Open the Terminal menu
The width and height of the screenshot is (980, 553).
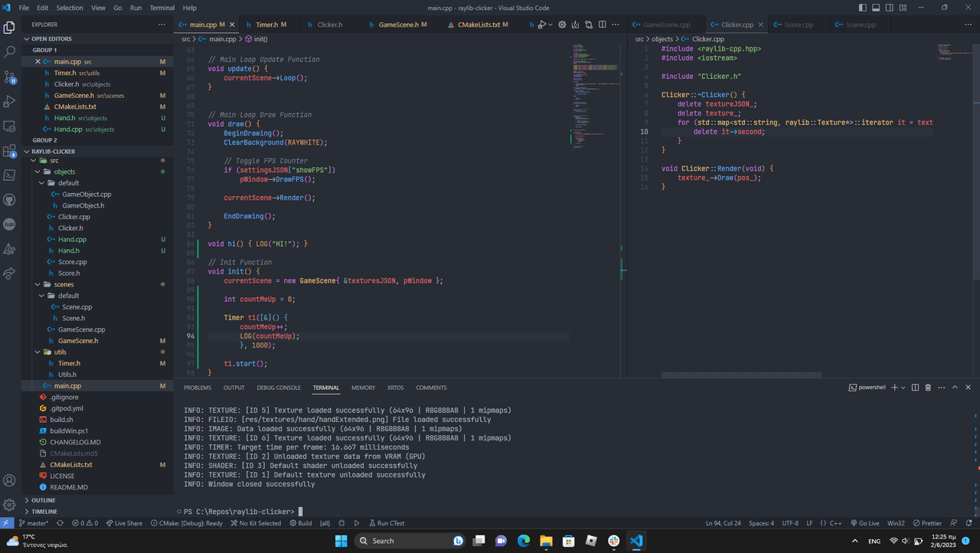tap(162, 8)
